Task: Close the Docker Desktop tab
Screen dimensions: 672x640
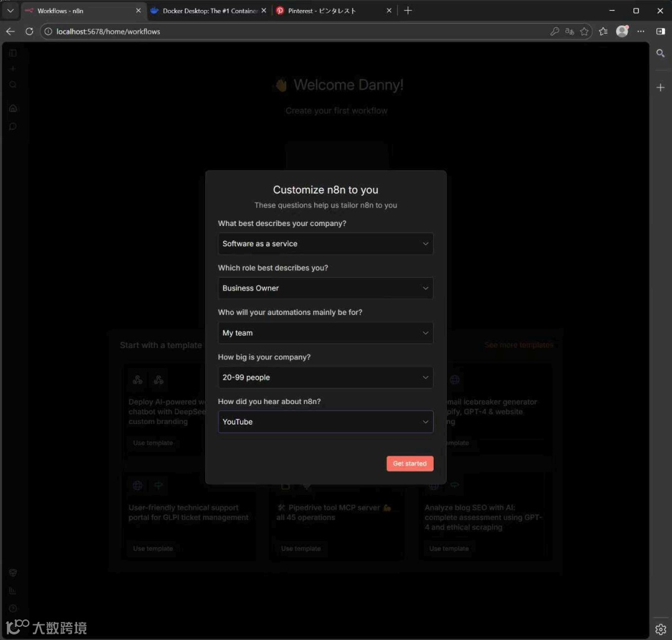Action: [264, 11]
